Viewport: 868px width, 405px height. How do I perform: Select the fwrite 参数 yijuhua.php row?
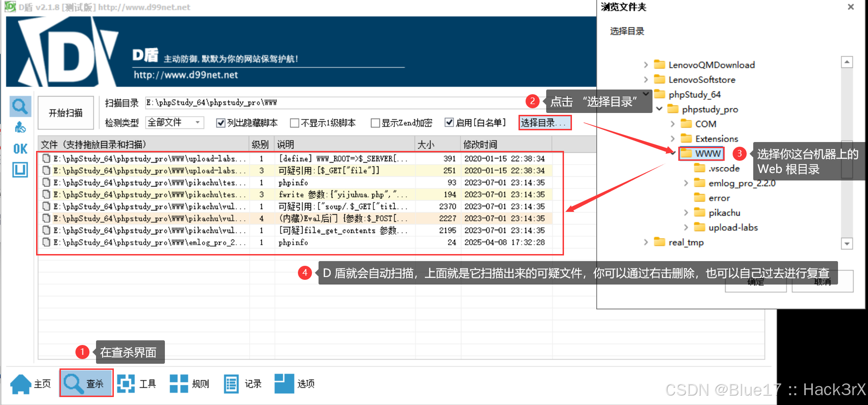pyautogui.click(x=295, y=195)
